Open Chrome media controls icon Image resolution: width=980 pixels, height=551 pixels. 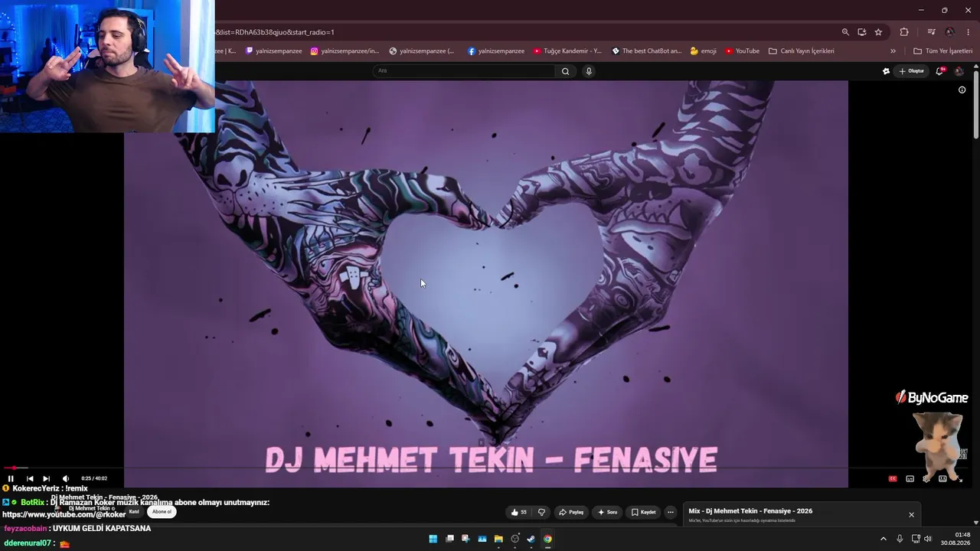point(931,32)
